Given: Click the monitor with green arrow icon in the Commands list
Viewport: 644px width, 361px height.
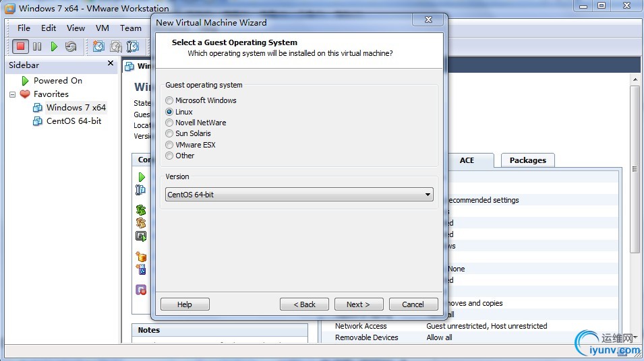Looking at the screenshot, I should 141,236.
